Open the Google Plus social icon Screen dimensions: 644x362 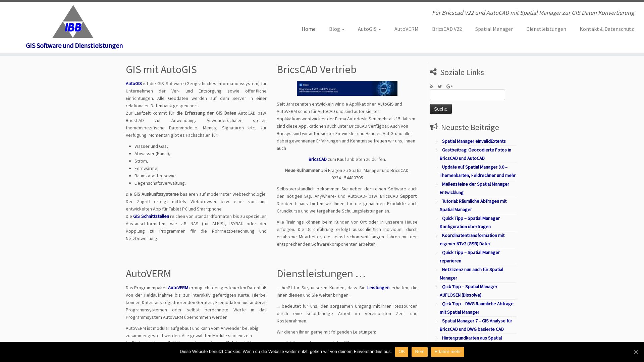click(449, 86)
